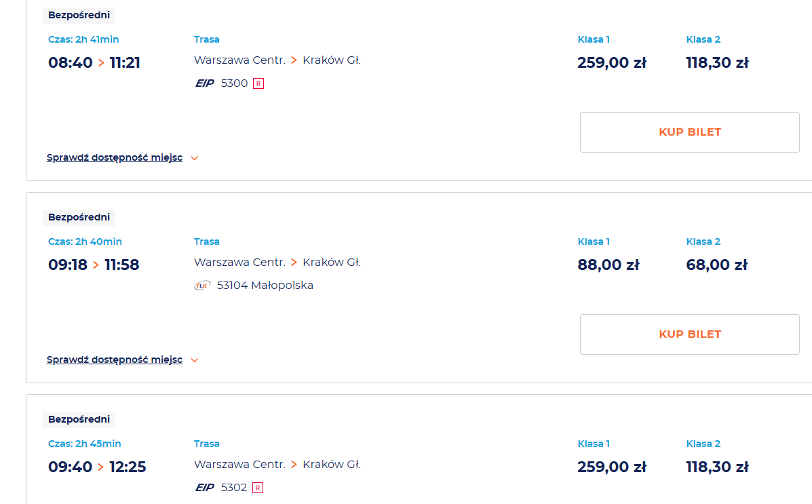Click chevron next to first Sprawdź dostępność miejsc

195,158
